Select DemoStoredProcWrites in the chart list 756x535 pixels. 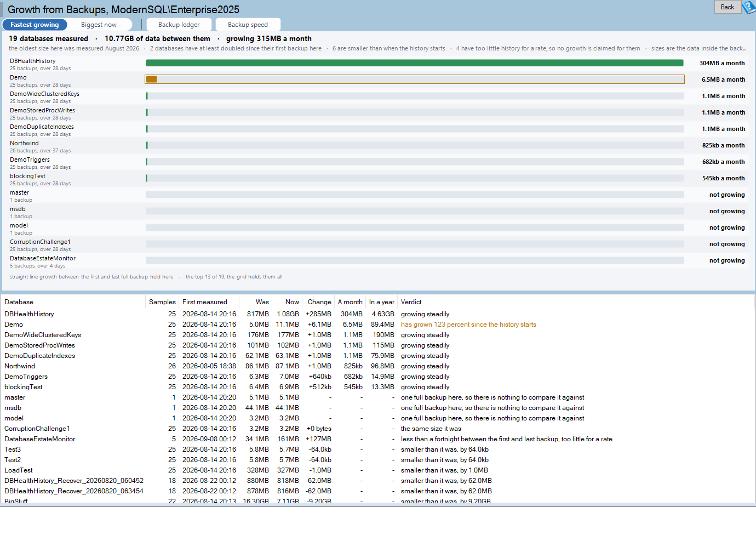point(42,110)
